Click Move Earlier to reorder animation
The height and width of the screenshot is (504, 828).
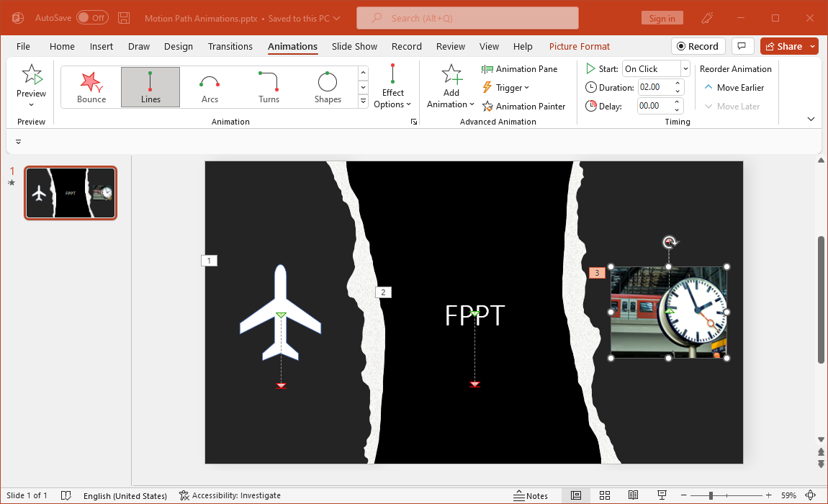pos(734,88)
